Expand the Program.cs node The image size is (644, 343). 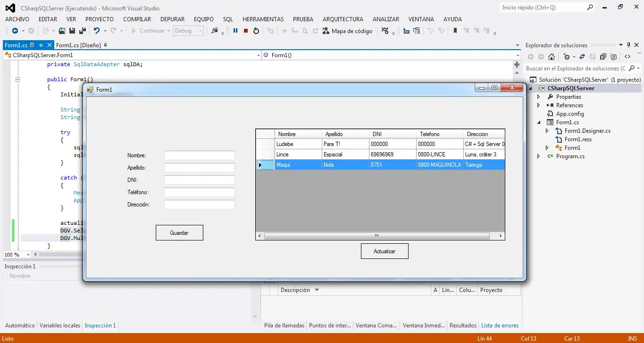pyautogui.click(x=539, y=156)
